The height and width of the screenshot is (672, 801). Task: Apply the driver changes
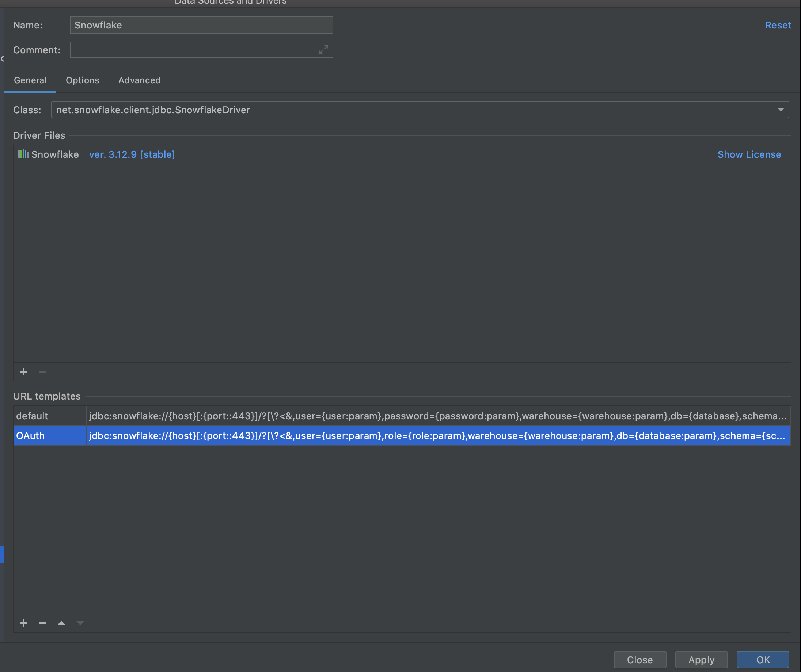click(701, 660)
